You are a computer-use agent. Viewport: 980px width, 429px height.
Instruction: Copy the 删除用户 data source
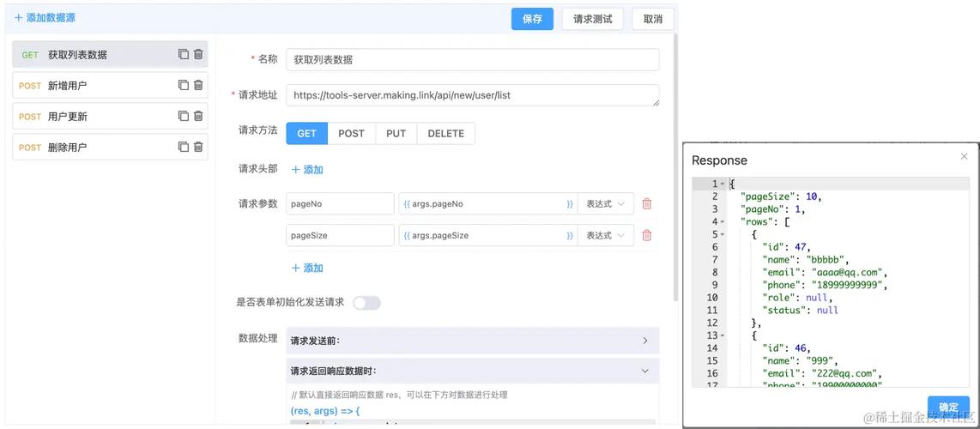pyautogui.click(x=183, y=147)
